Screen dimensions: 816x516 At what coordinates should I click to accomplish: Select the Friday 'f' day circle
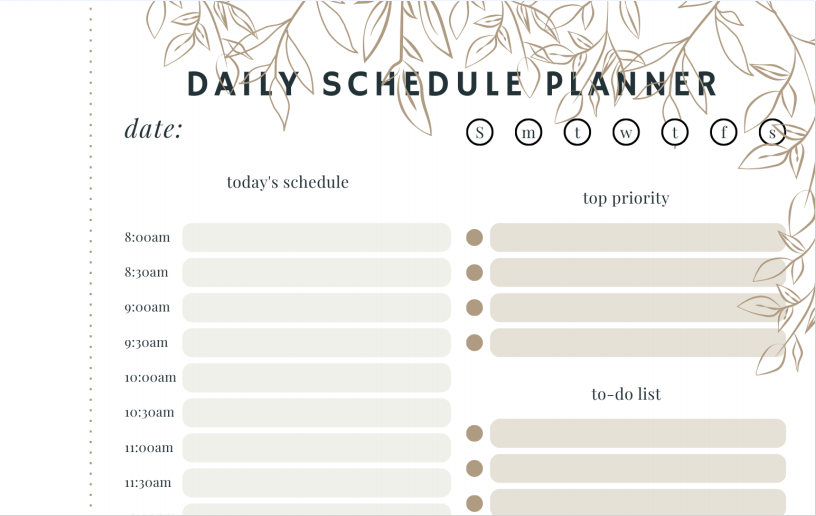pos(723,131)
